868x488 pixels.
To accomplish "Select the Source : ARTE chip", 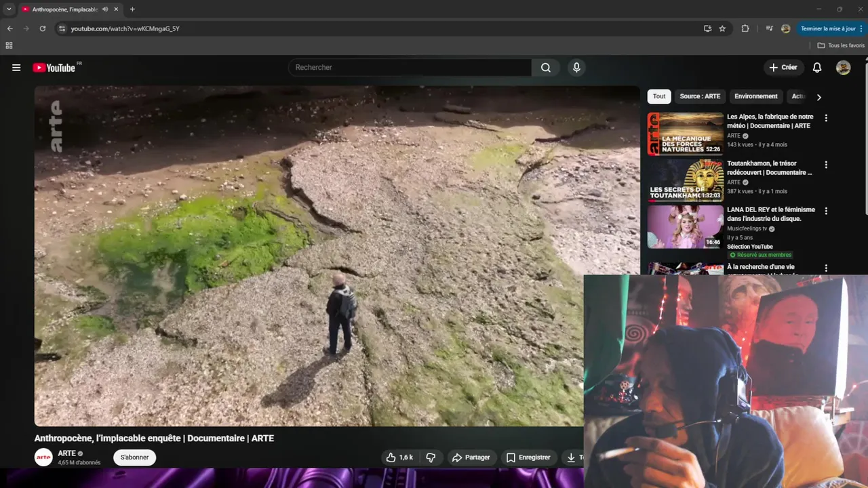I will pos(700,96).
